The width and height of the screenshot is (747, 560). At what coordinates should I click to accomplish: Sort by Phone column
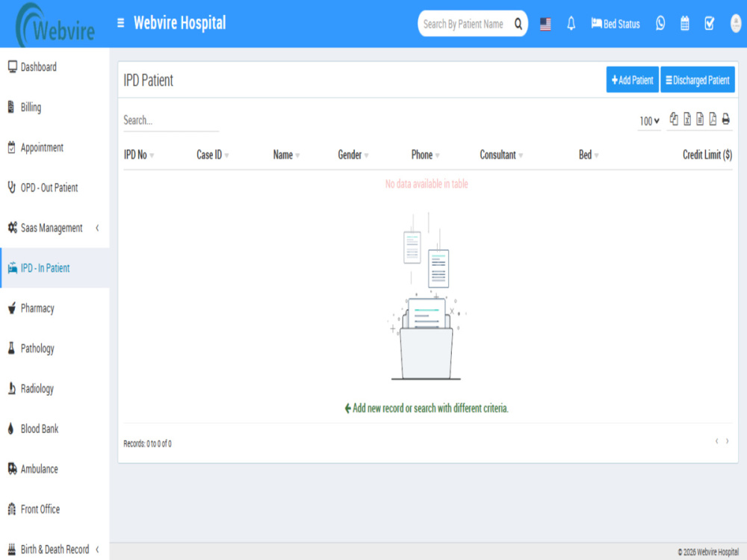coord(425,155)
